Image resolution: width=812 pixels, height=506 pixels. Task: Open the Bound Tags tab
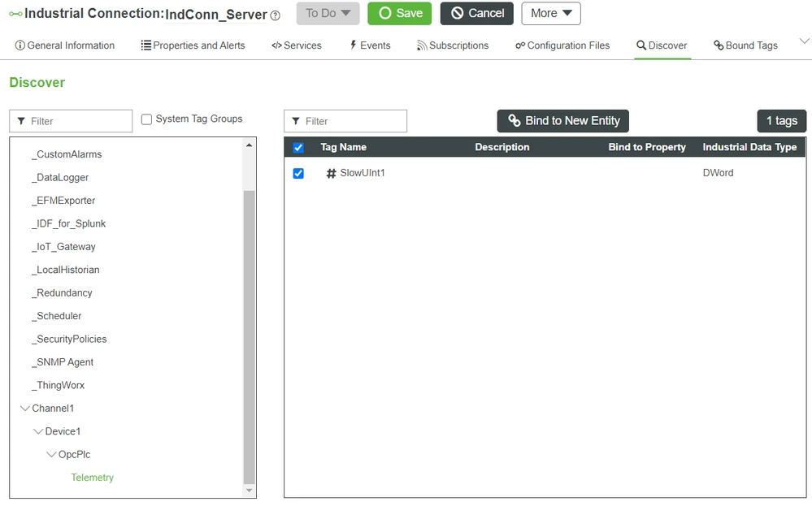click(x=745, y=45)
